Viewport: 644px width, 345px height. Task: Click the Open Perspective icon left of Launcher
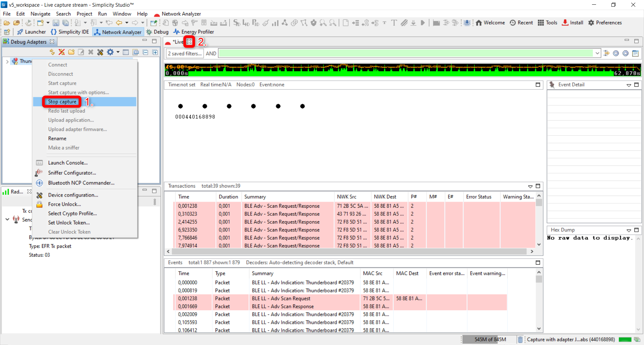7,32
